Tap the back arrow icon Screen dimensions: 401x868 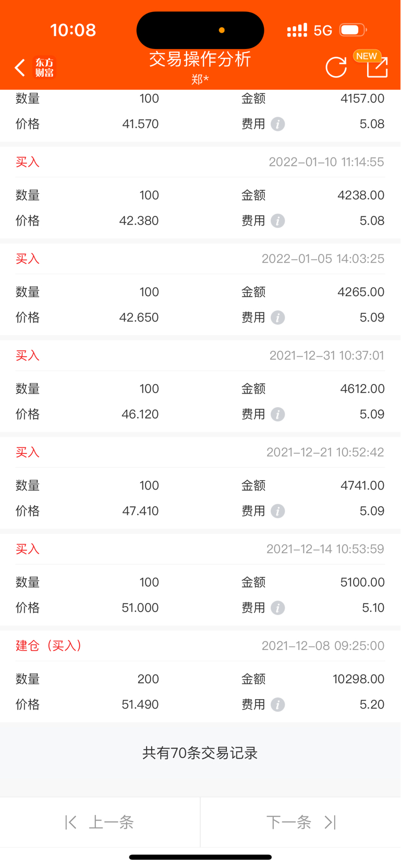tap(20, 68)
